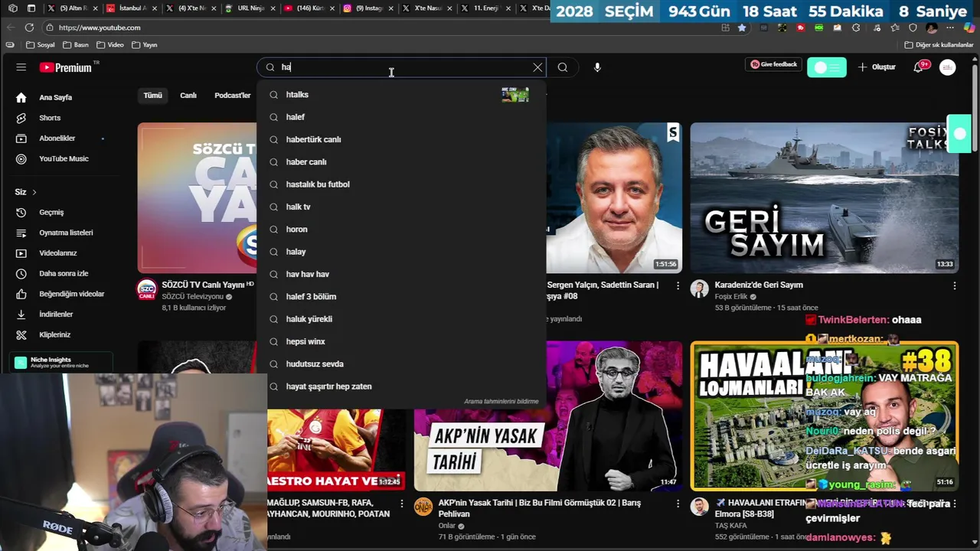Click the magnifier search submit button
This screenshot has height=551, width=980.
[563, 67]
